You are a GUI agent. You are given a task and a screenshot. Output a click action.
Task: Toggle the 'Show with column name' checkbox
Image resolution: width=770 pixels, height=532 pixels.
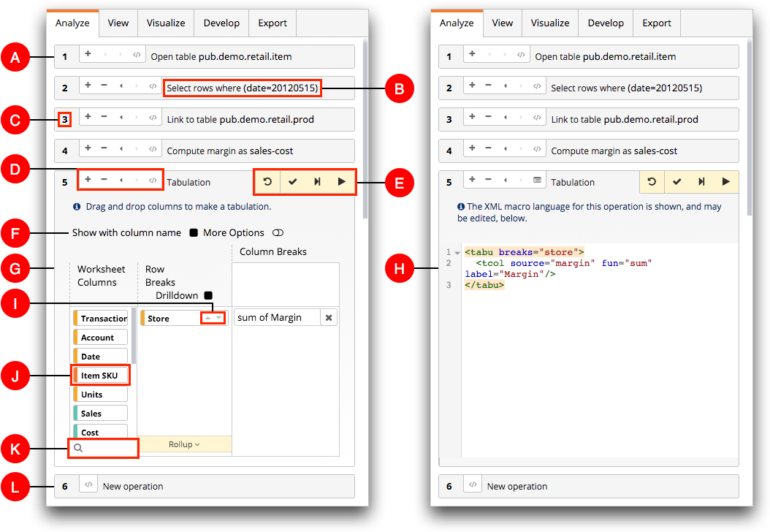tap(194, 233)
